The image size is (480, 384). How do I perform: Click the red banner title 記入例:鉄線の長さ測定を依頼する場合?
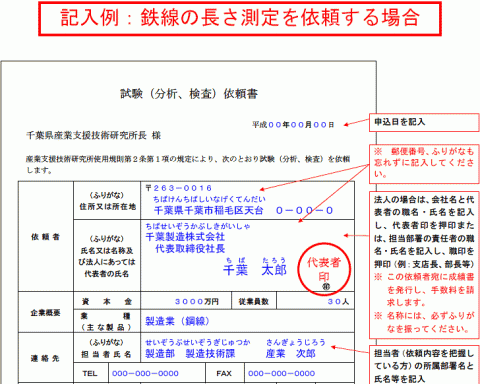tap(240, 19)
